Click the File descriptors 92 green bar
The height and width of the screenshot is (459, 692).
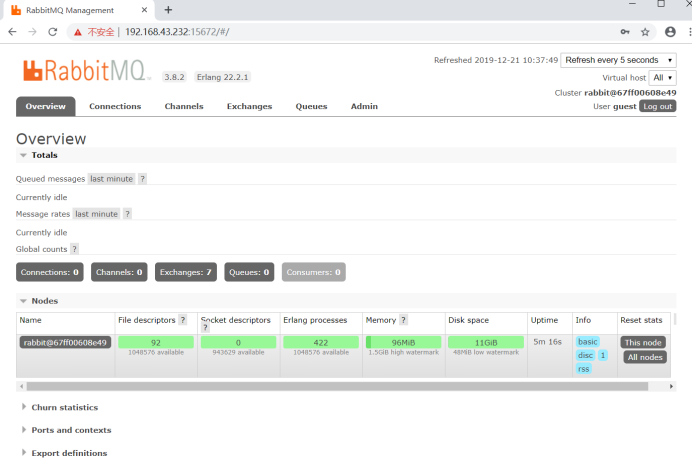tap(156, 342)
